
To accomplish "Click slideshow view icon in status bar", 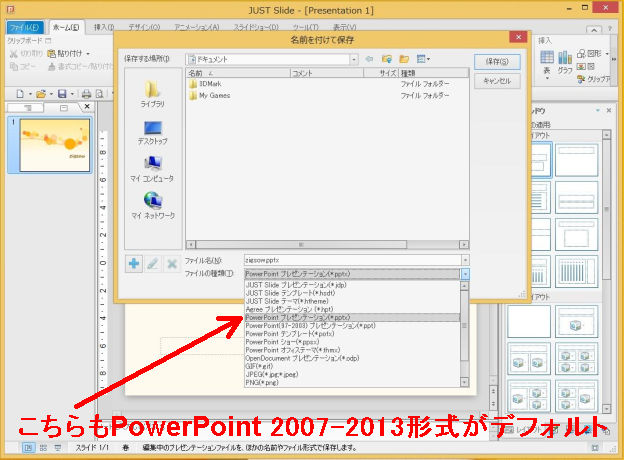I will click(58, 448).
